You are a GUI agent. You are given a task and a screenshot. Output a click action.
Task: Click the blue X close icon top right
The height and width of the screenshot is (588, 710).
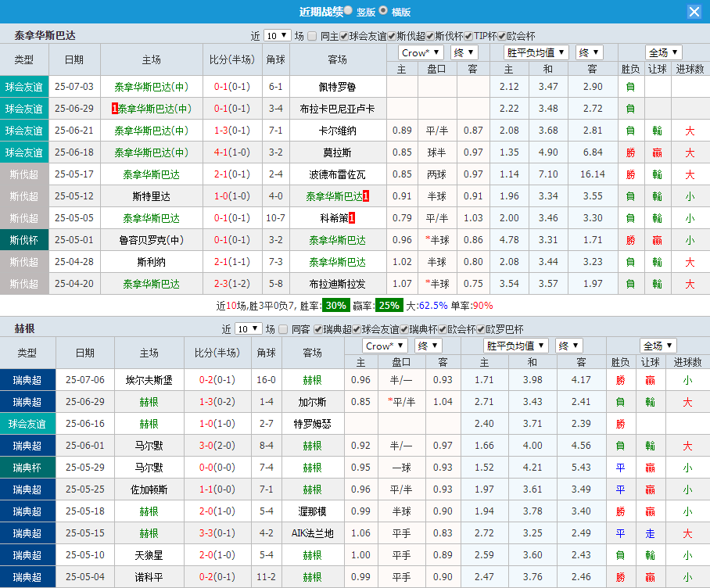tap(695, 11)
